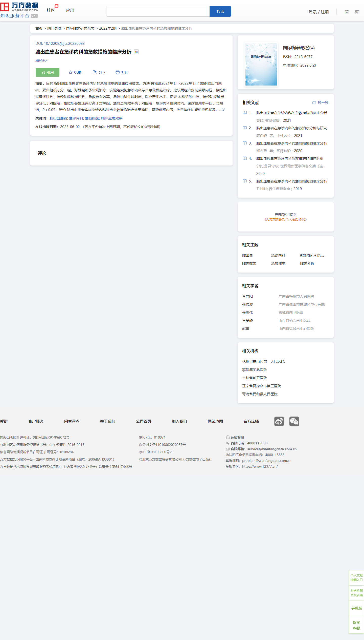The height and width of the screenshot is (640, 364).
Task: Click the 打印 printer icon
Action: (118, 72)
